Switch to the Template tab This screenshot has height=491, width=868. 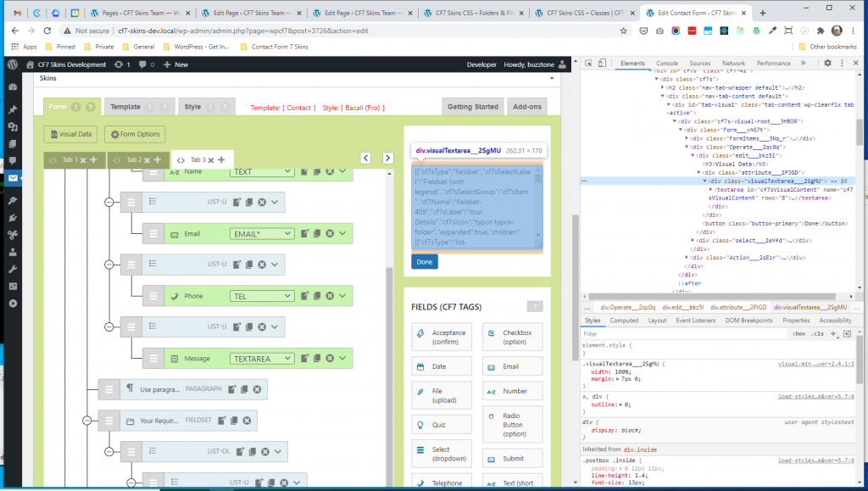[x=125, y=107]
